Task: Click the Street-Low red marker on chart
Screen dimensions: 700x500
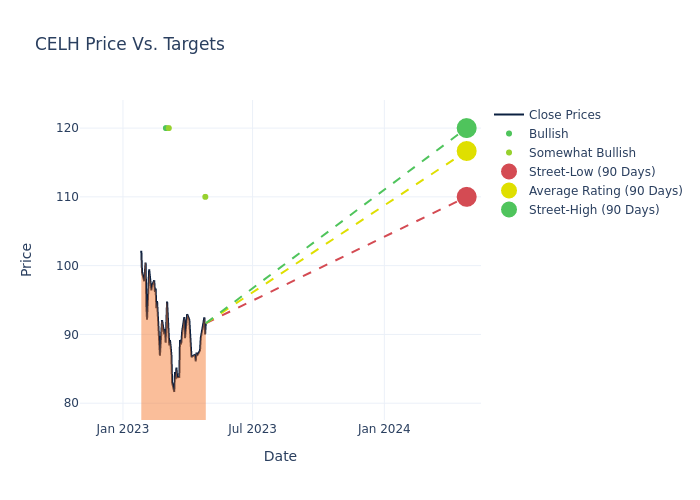Action: (x=466, y=197)
